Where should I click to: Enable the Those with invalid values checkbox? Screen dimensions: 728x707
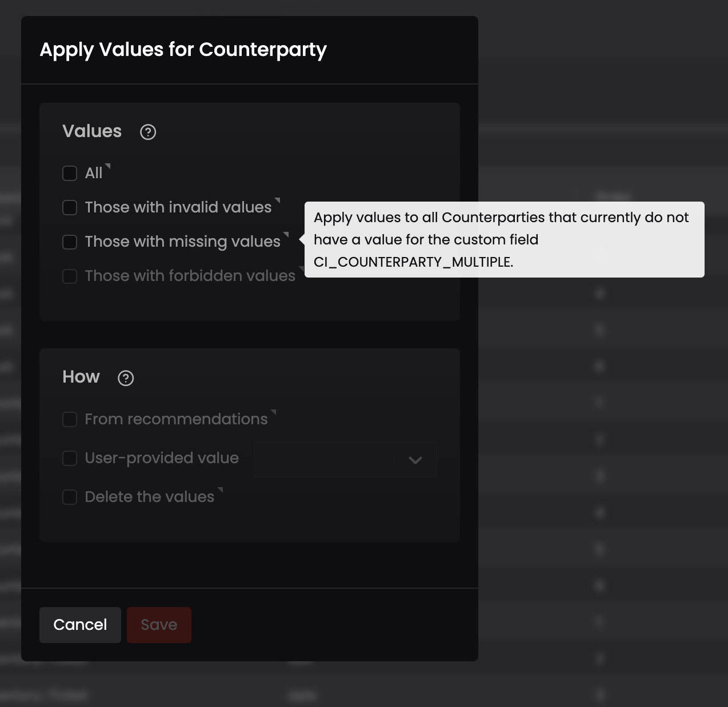70,207
